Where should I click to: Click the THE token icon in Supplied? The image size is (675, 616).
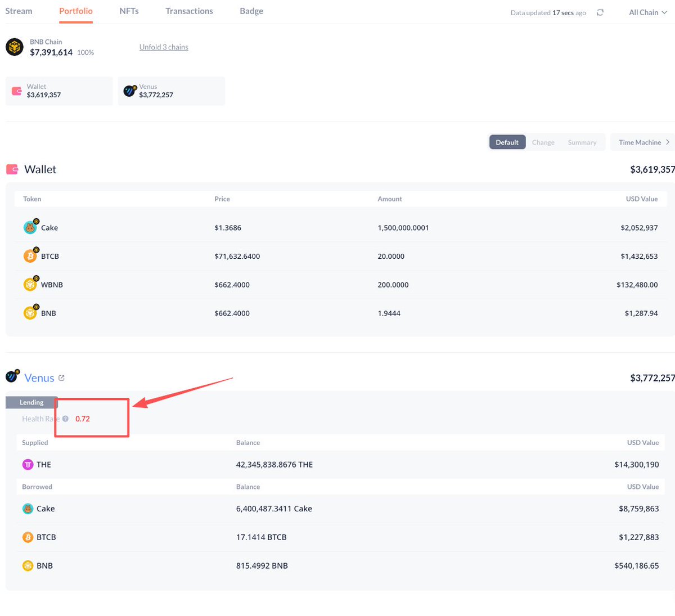(x=28, y=465)
